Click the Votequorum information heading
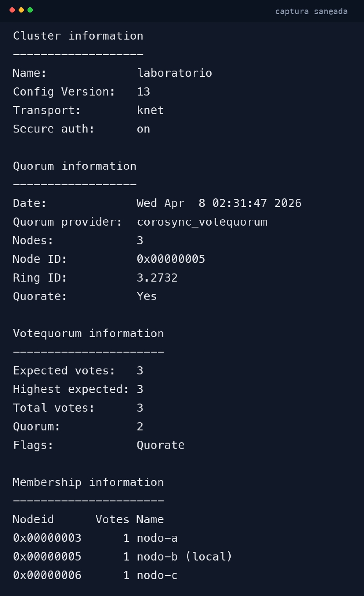 pos(88,333)
